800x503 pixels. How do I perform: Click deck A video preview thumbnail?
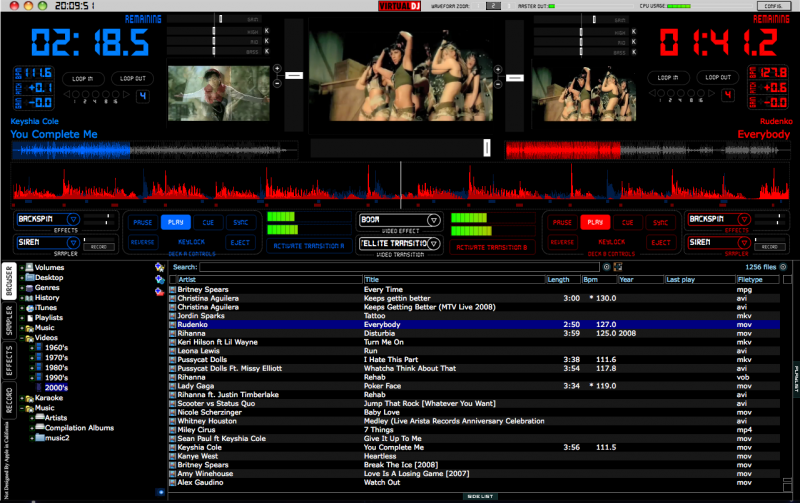tap(219, 93)
